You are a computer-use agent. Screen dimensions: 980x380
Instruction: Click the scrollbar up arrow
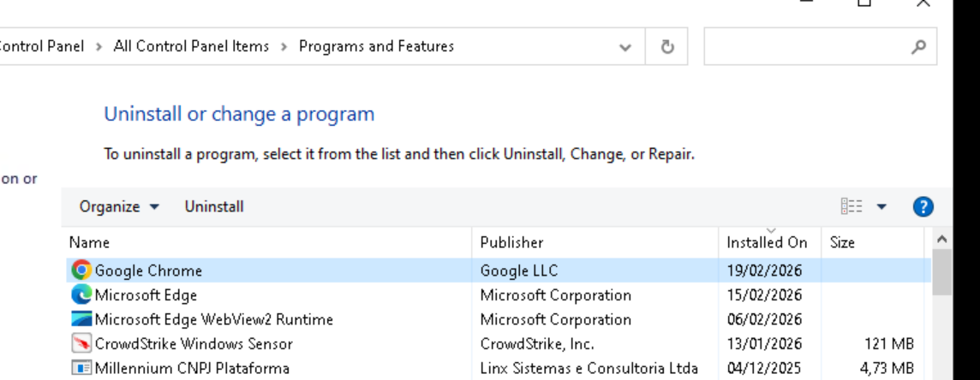click(941, 239)
